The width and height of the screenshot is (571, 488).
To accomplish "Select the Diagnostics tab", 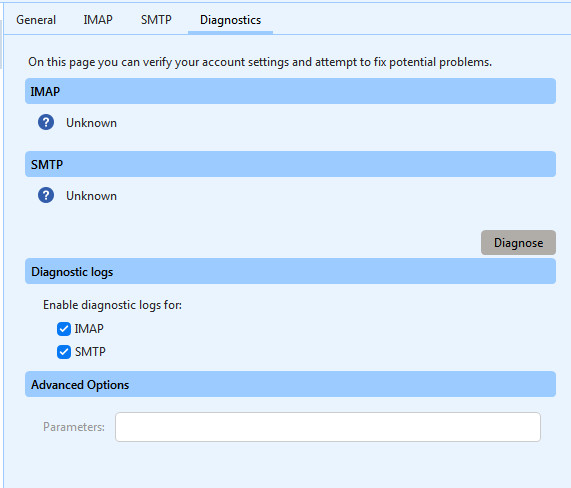I will [231, 20].
